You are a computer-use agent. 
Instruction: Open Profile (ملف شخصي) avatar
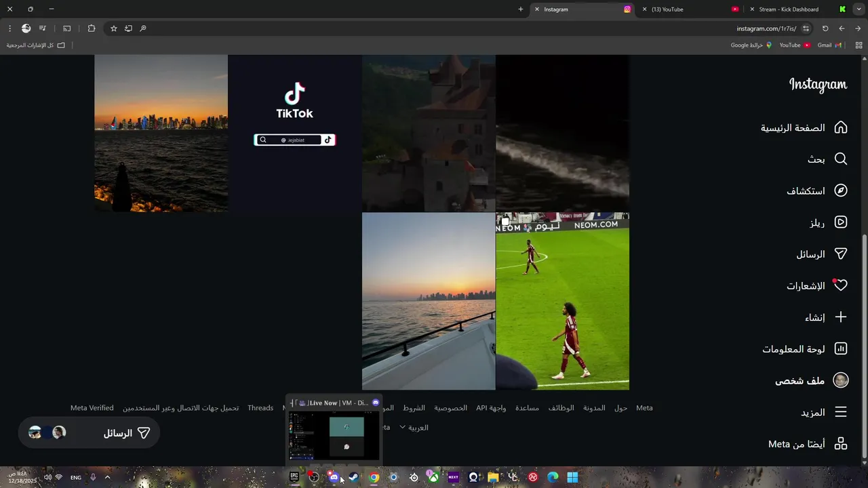tap(841, 380)
